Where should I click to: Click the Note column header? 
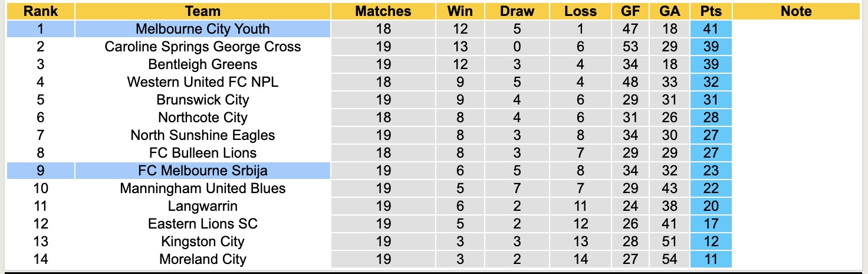[x=796, y=11]
